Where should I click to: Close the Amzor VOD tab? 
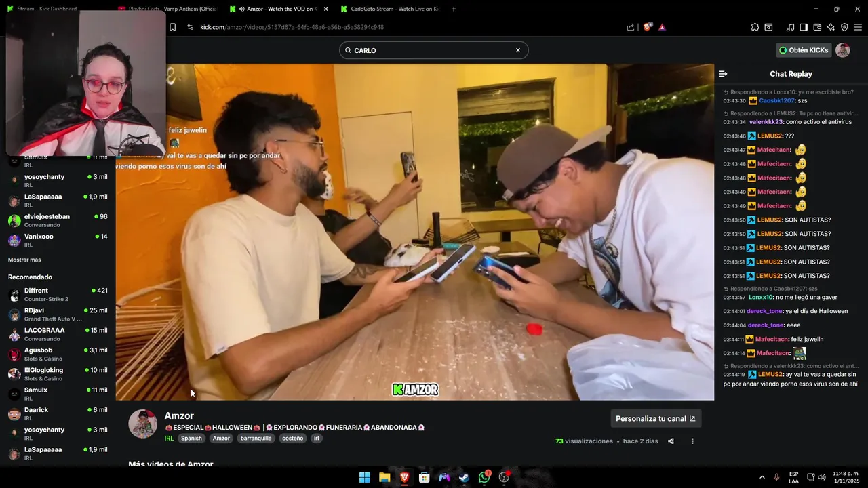(326, 9)
